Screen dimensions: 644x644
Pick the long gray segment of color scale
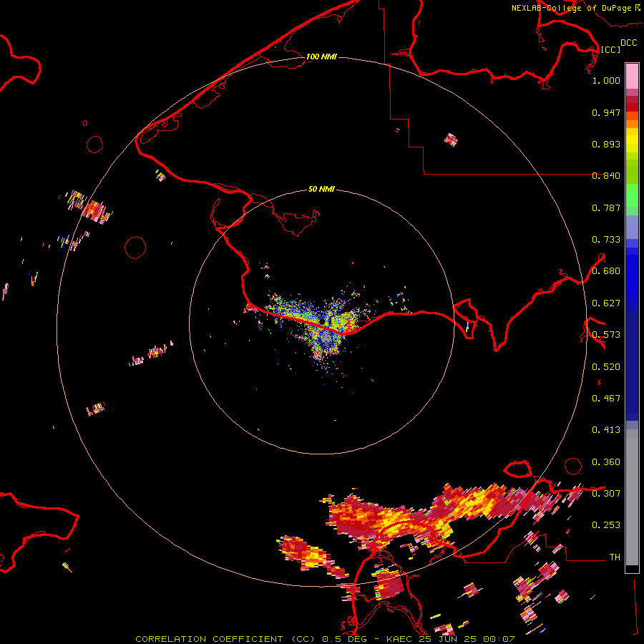(632, 497)
